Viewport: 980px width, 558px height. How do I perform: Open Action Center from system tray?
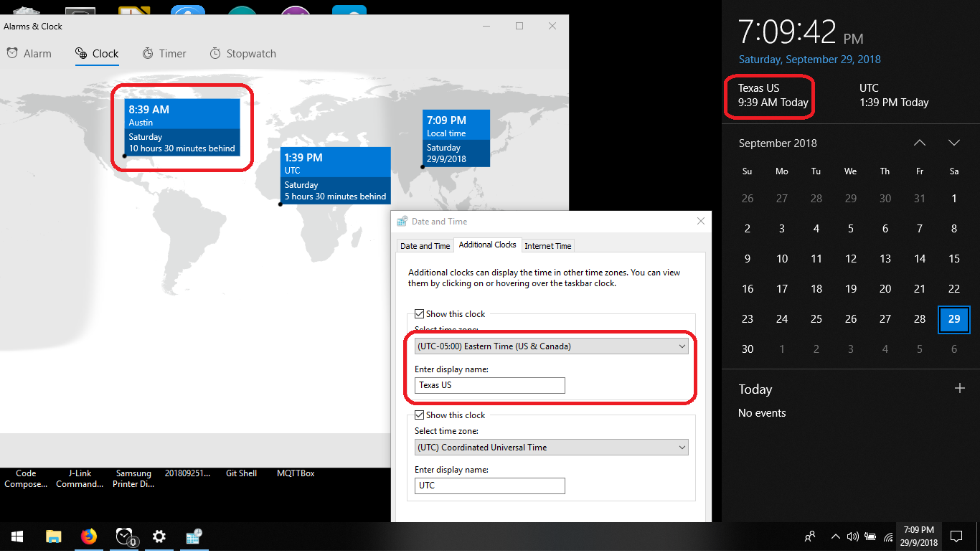[x=956, y=536]
